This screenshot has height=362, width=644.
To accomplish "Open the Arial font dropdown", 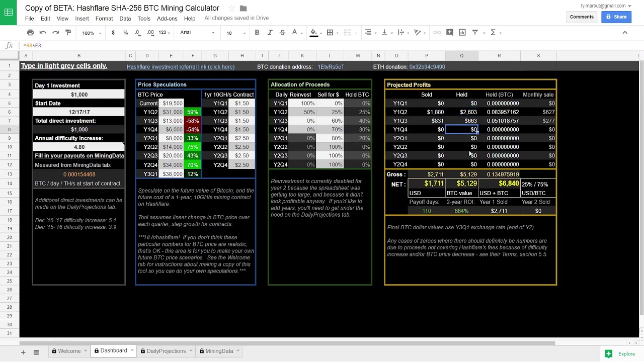I will [x=197, y=33].
